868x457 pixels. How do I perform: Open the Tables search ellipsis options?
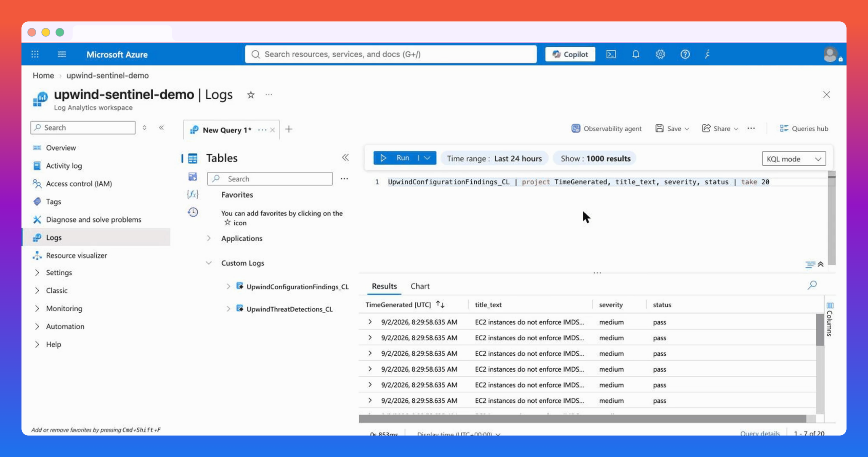point(344,179)
